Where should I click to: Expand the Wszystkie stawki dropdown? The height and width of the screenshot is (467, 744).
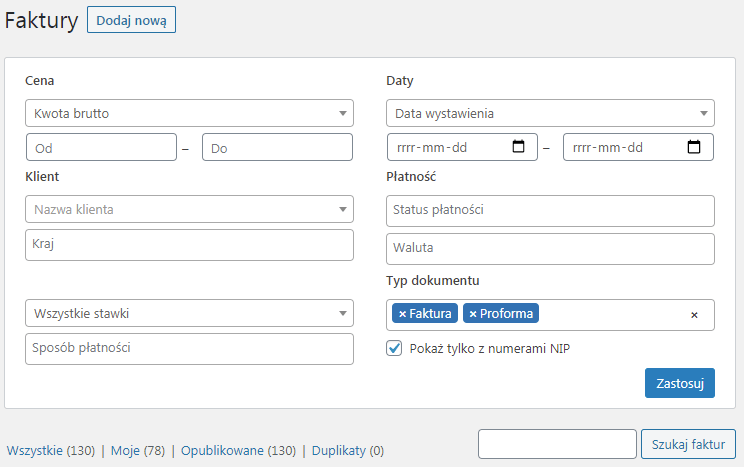click(x=189, y=313)
